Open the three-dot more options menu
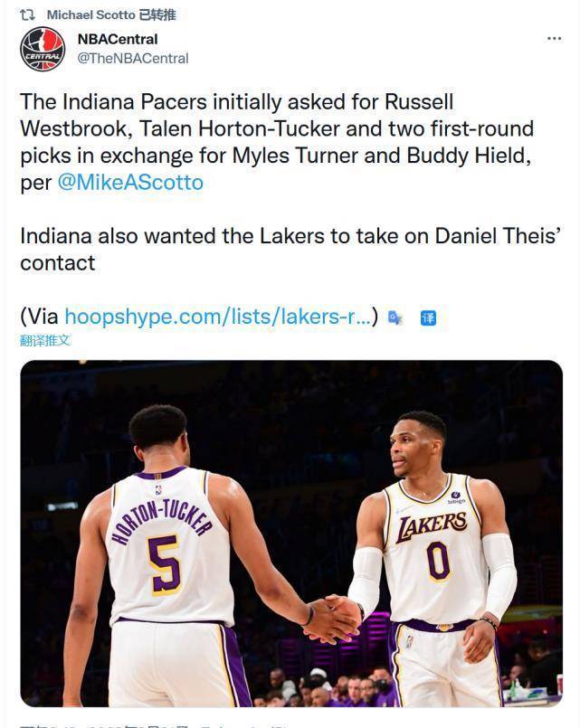Image resolution: width=580 pixels, height=728 pixels. coord(554,39)
